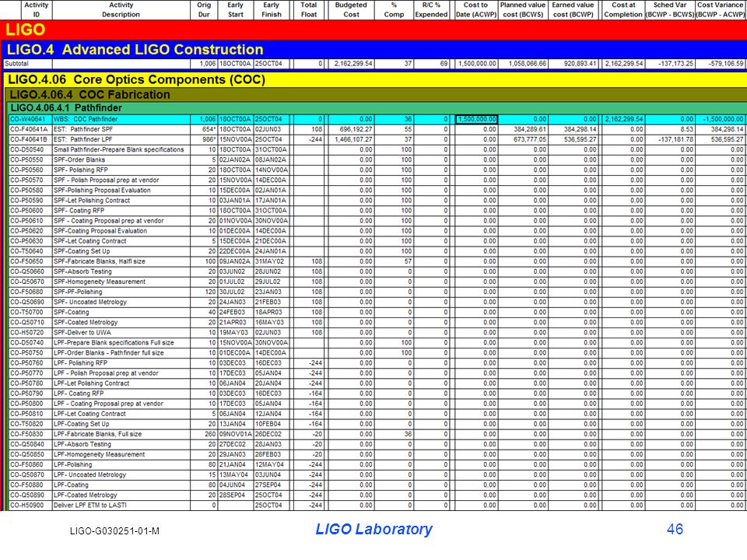Screen dimensions: 747x560
Task: Click the R/C % Expended column header
Action: pos(431,10)
